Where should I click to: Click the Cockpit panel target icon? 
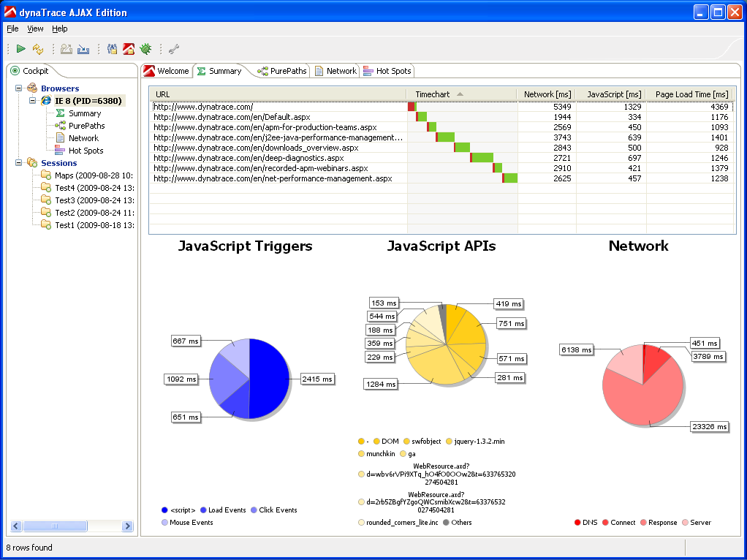click(15, 71)
